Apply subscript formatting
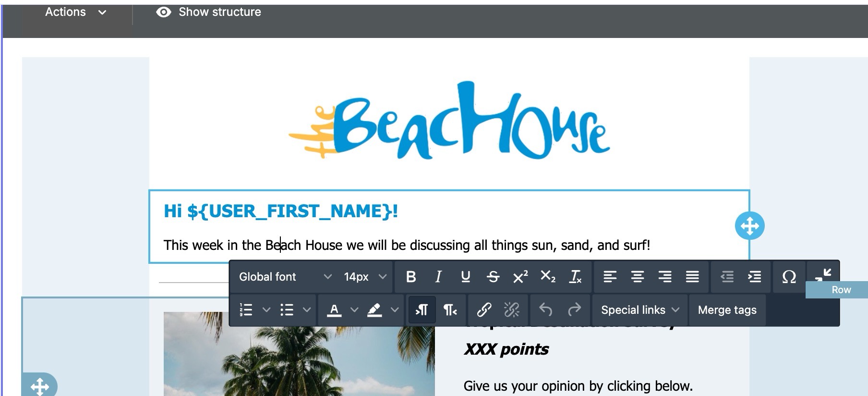The image size is (868, 396). [548, 277]
